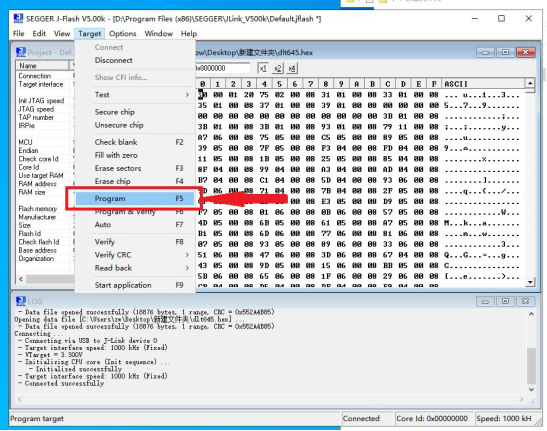Choose Erase chip command
The image size is (547, 431).
tap(135, 181)
